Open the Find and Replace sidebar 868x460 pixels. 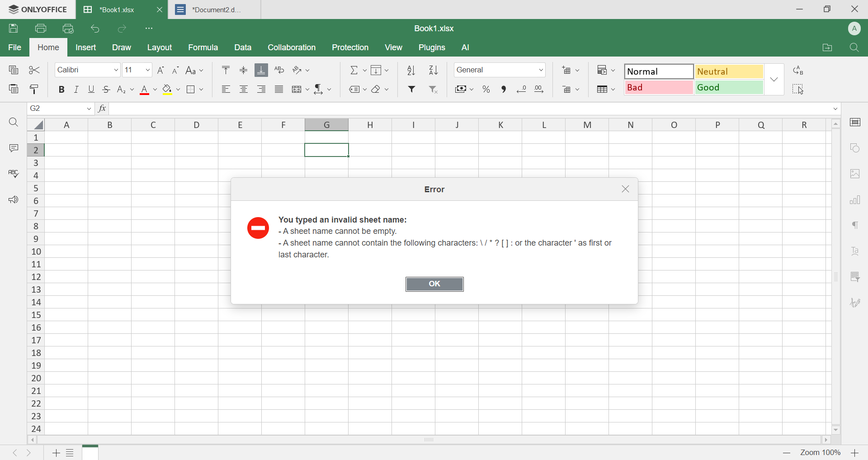(14, 122)
